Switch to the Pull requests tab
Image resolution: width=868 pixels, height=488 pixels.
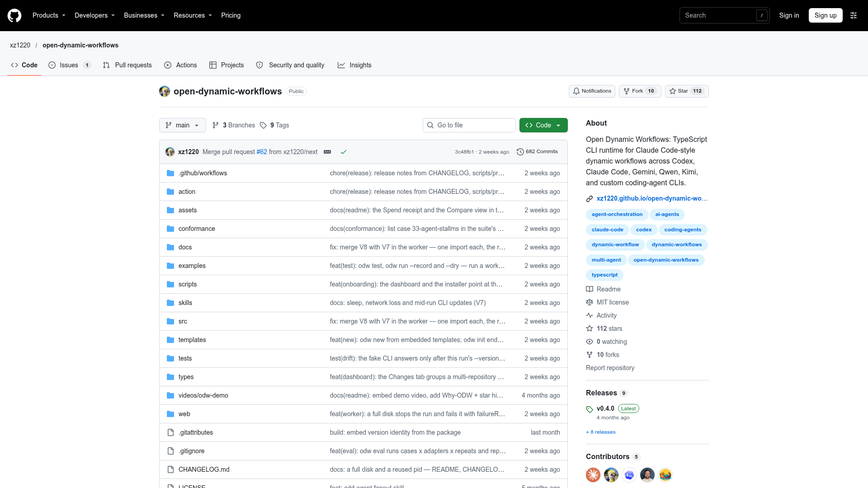(127, 65)
